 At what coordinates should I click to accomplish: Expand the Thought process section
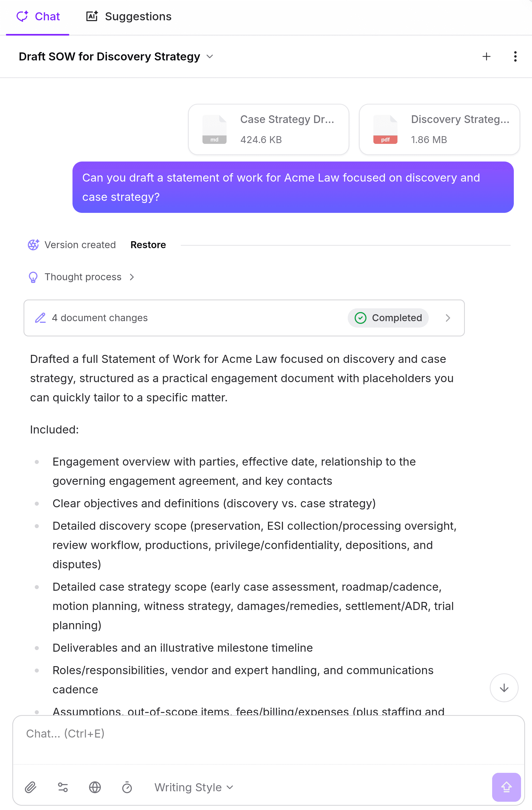83,277
